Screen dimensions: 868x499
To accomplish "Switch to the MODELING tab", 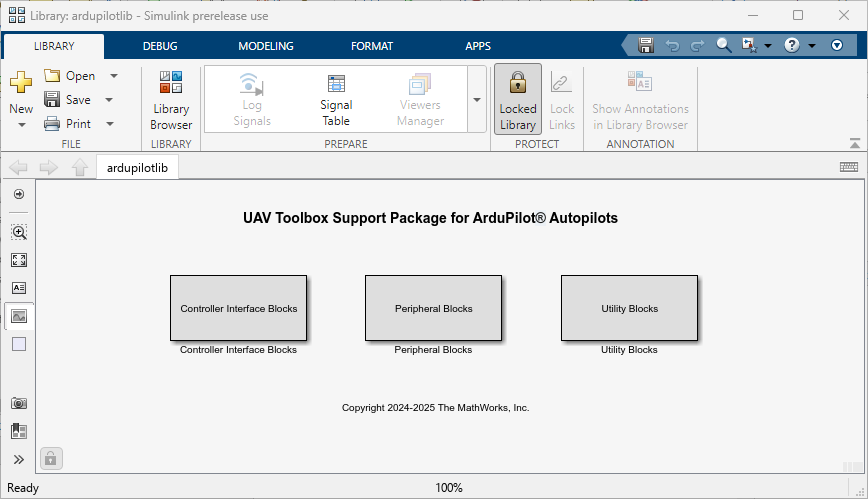I will 266,46.
